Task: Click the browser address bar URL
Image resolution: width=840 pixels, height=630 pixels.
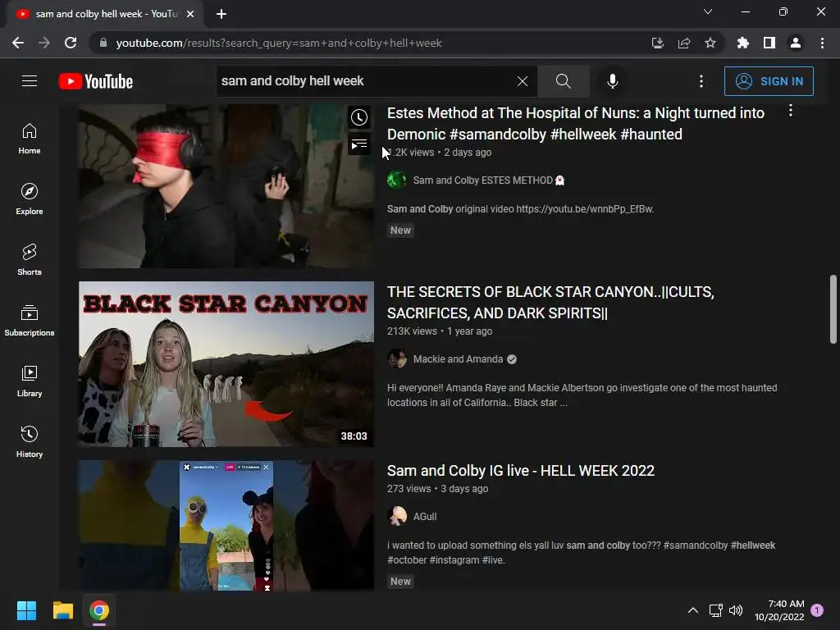Action: click(x=279, y=43)
